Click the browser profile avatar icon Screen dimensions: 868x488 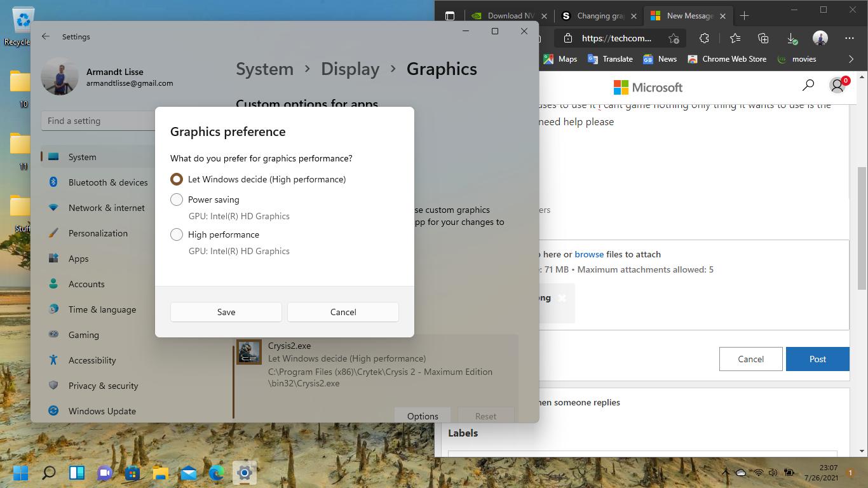(820, 38)
